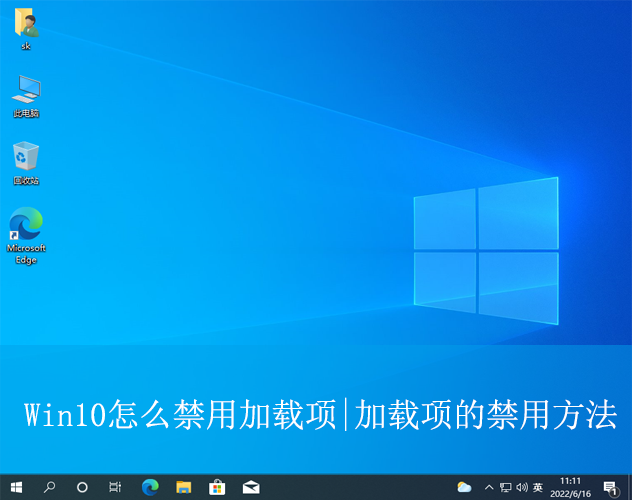The image size is (632, 500).
Task: Switch input language via 英 indicator
Action: [538, 487]
